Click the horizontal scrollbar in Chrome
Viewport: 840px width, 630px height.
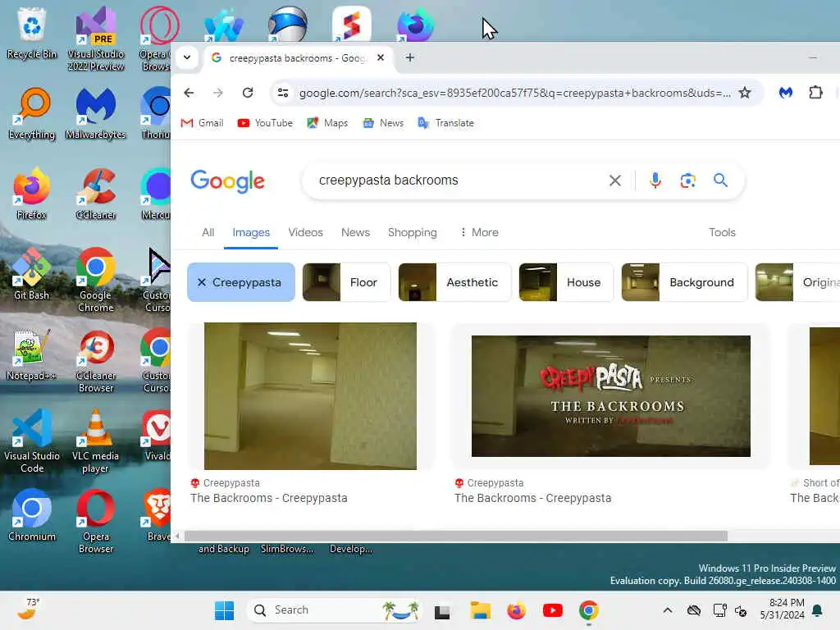(454, 536)
